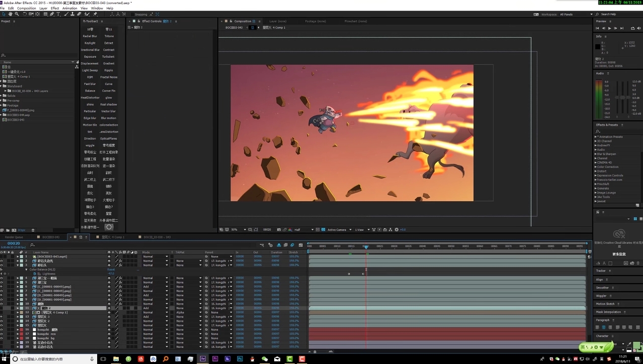
Task: Toggle the shy switch on layer 12
Action: (x=109, y=312)
